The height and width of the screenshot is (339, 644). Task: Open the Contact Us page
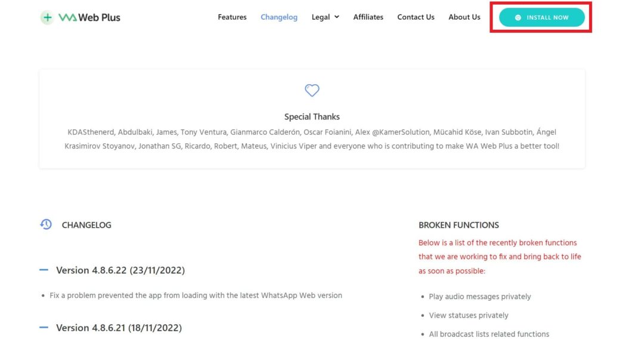pos(416,17)
